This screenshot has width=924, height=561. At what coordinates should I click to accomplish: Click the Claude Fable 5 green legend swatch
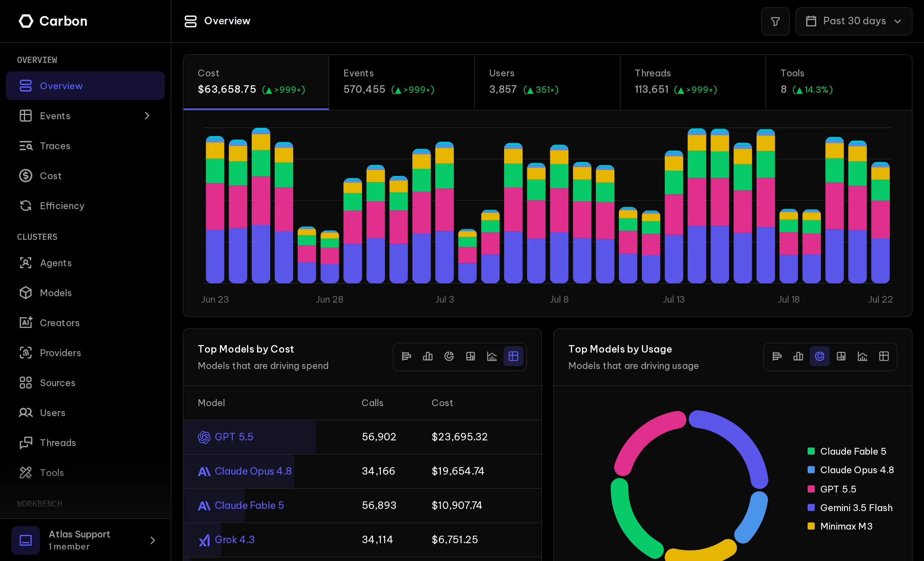click(811, 451)
